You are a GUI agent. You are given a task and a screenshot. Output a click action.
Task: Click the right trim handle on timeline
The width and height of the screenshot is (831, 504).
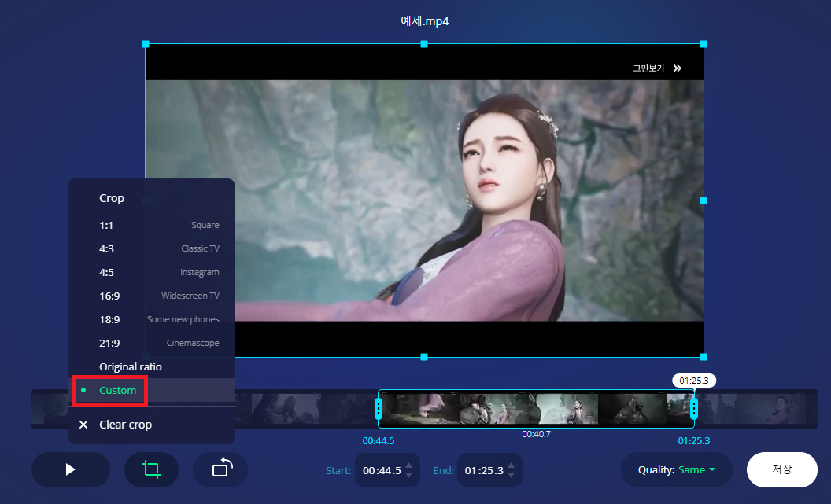click(694, 409)
